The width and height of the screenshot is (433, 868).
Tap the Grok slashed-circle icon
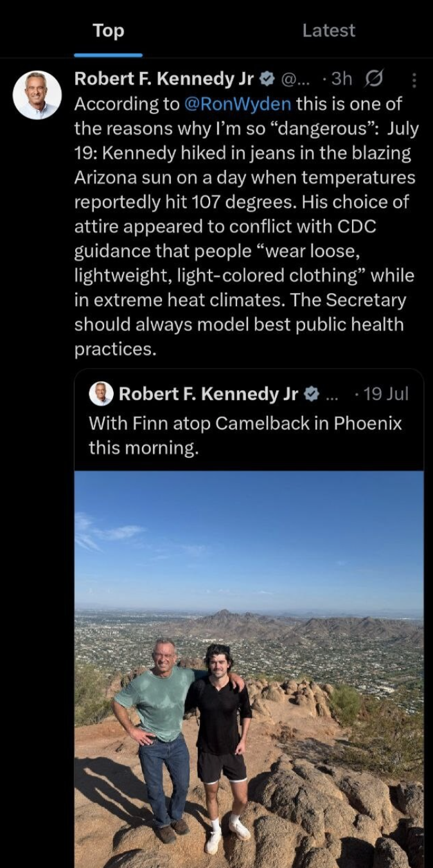373,79
